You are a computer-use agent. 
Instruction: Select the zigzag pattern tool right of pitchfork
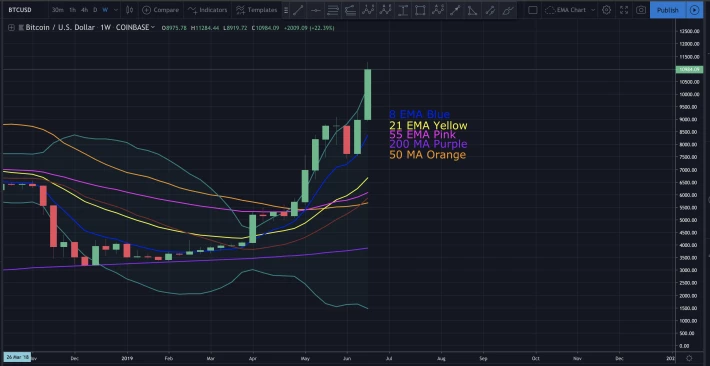pos(368,10)
